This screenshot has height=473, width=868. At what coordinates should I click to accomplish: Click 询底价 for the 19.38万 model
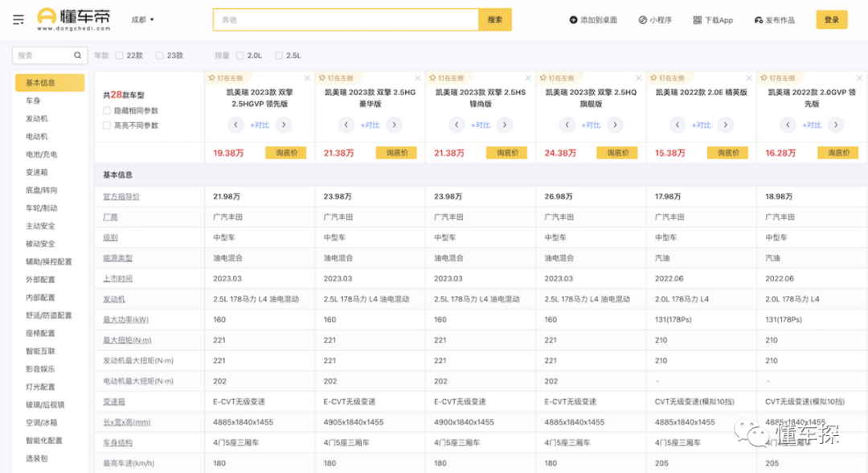pyautogui.click(x=286, y=153)
